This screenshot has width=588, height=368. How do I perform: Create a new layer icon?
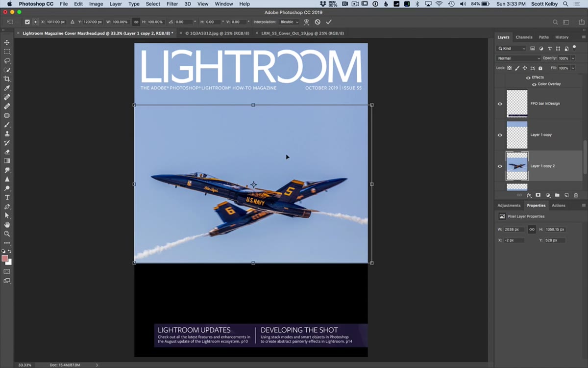pos(566,195)
